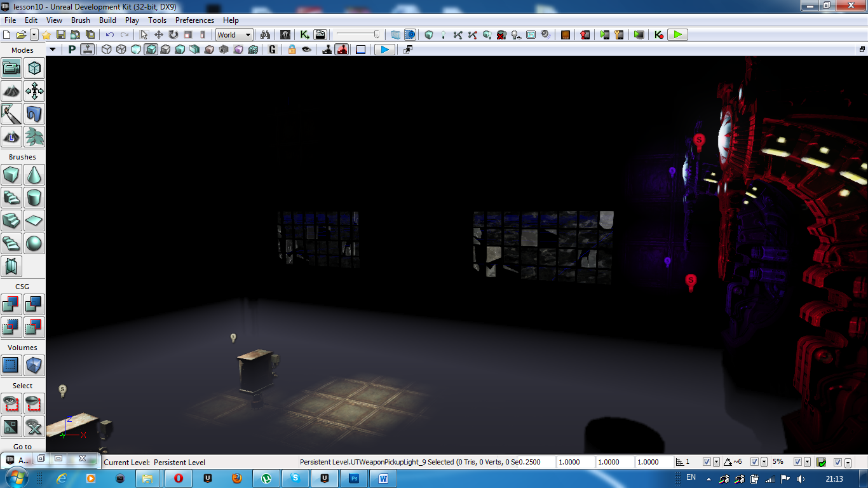Toggle autosave checkbox at status bar end
Image resolution: width=868 pixels, height=488 pixels.
(x=838, y=462)
